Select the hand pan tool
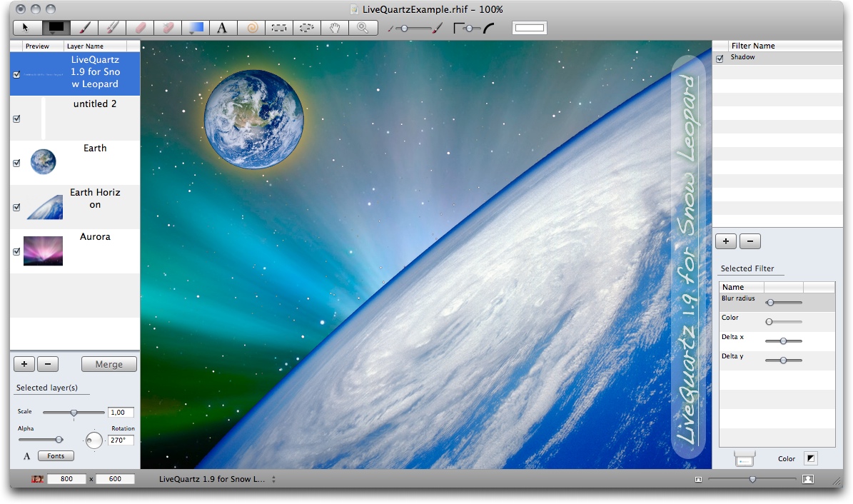 [335, 28]
